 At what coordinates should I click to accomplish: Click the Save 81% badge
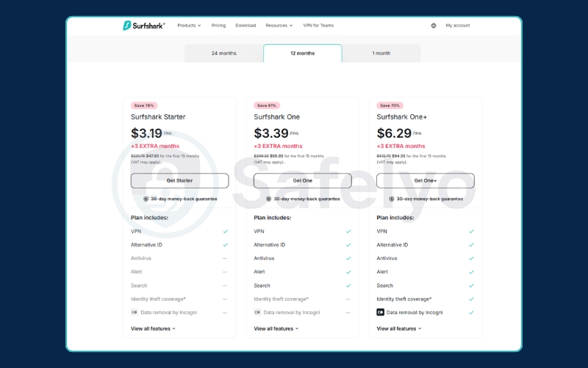coord(267,105)
